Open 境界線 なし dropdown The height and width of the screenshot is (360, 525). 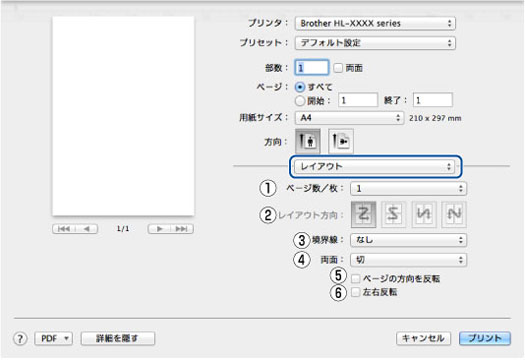pyautogui.click(x=408, y=240)
